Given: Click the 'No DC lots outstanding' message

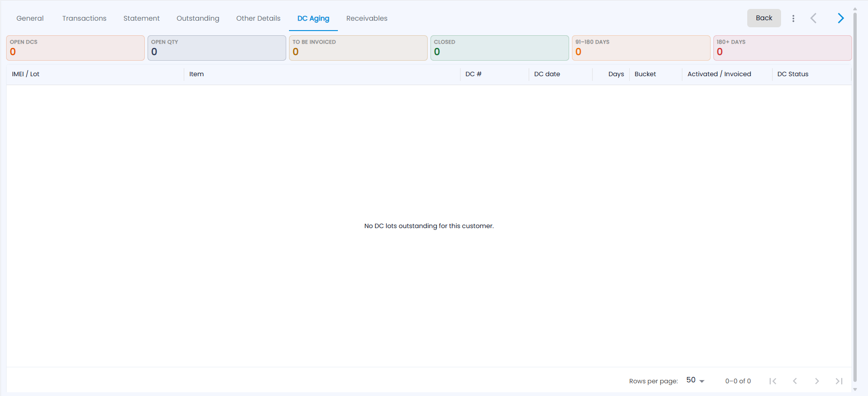Looking at the screenshot, I should tap(429, 226).
